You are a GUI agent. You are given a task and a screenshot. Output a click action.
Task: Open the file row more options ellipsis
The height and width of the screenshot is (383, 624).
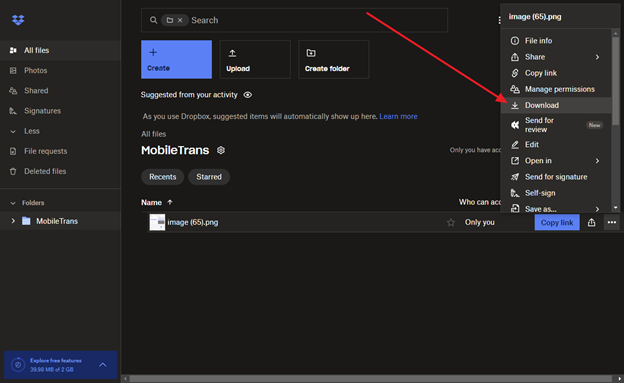tap(612, 223)
